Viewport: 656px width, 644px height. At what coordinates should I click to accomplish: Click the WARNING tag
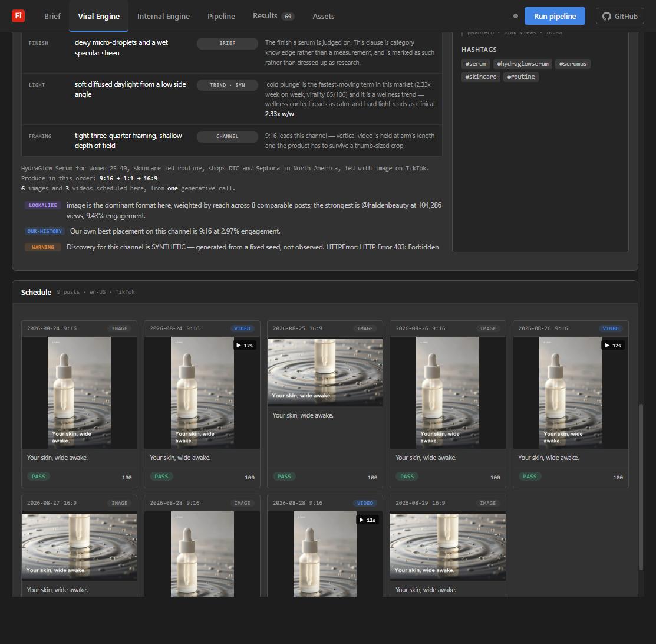pyautogui.click(x=43, y=248)
